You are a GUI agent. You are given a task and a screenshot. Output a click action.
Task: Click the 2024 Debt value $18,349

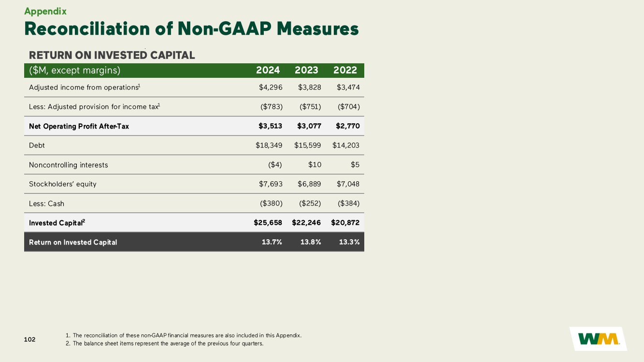(269, 145)
